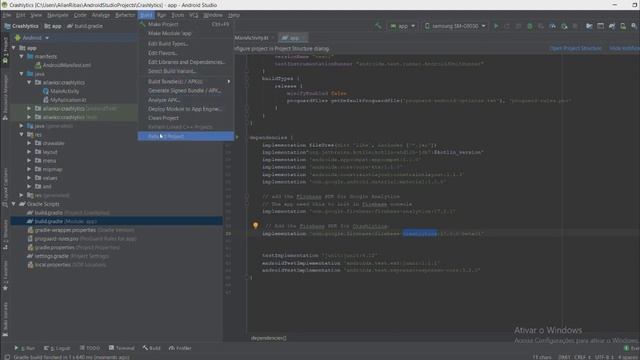
Task: Open the Profiler tool window
Action: [x=180, y=348]
